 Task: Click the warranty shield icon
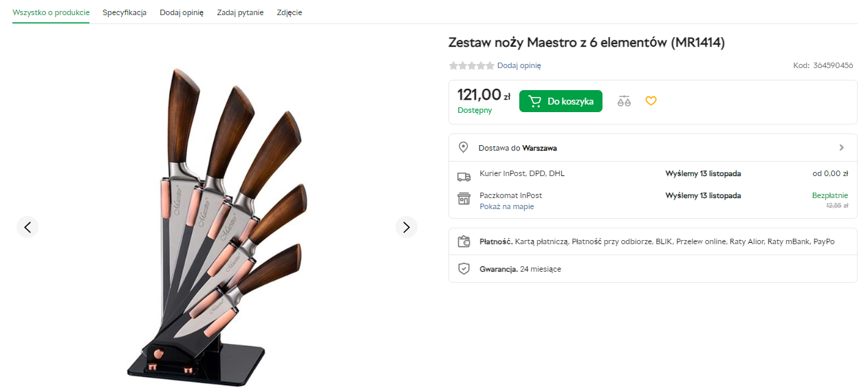click(x=464, y=268)
